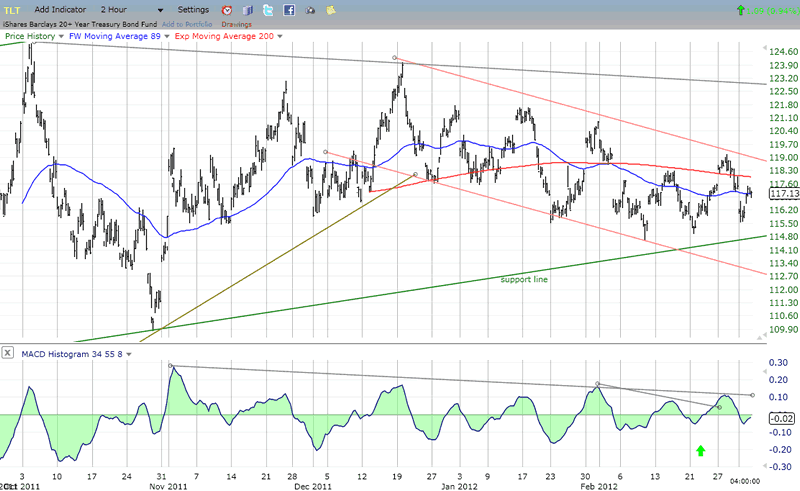
Task: Share the chart via Twitter icon
Action: pos(269,9)
